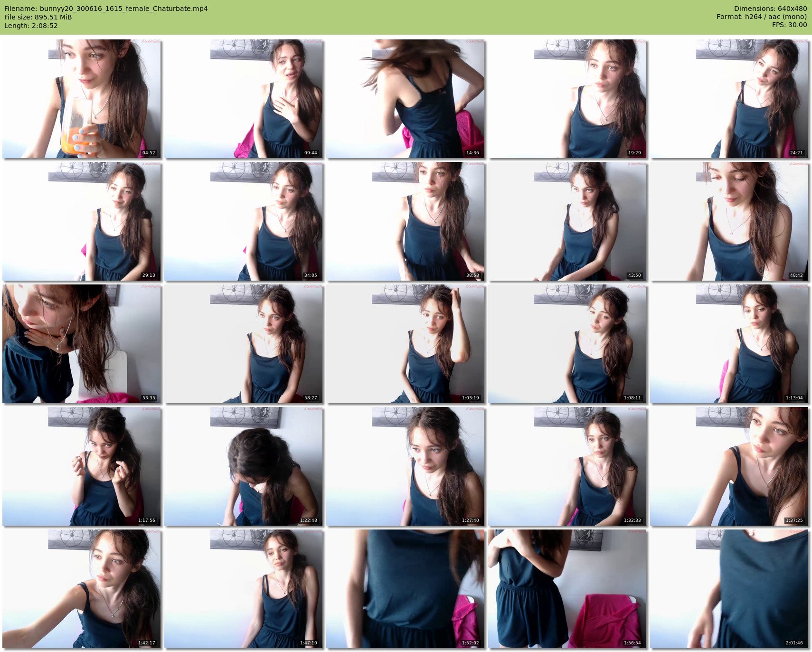Viewport: 812px width, 652px height.
Task: Open the thumbnail marked 38:58
Action: (x=406, y=221)
